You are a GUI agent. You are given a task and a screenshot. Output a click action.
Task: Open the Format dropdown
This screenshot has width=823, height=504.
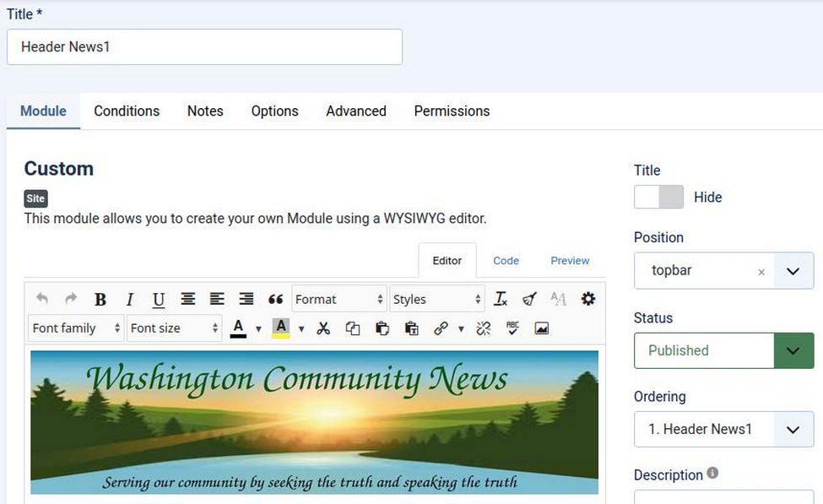coord(338,299)
